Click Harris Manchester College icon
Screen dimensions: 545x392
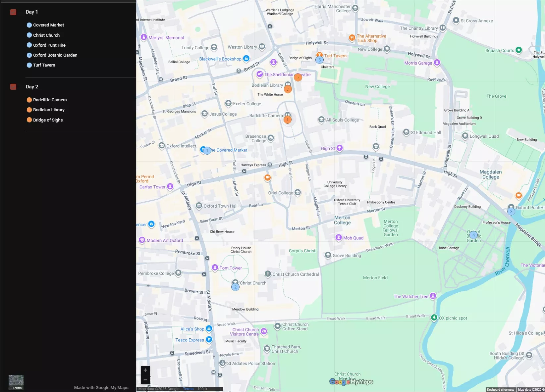[355, 8]
